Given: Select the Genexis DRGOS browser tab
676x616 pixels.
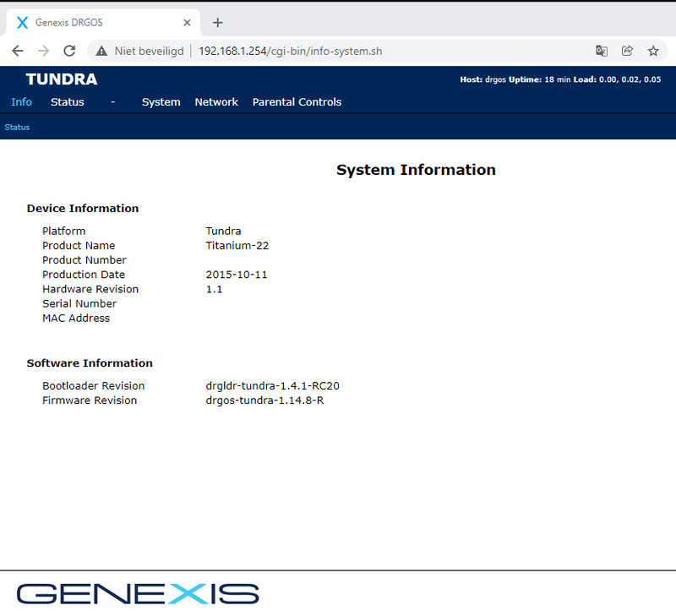Looking at the screenshot, I should click(102, 23).
